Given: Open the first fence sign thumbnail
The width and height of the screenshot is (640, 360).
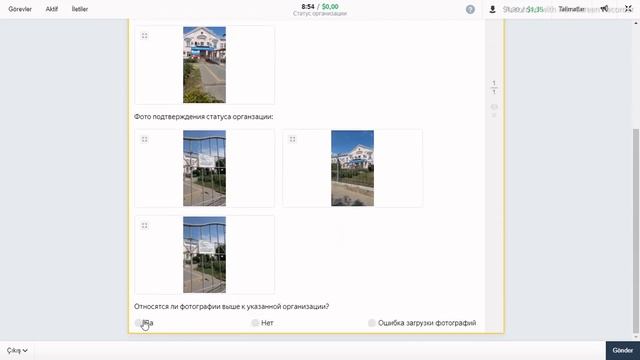Looking at the screenshot, I should pos(204,168).
